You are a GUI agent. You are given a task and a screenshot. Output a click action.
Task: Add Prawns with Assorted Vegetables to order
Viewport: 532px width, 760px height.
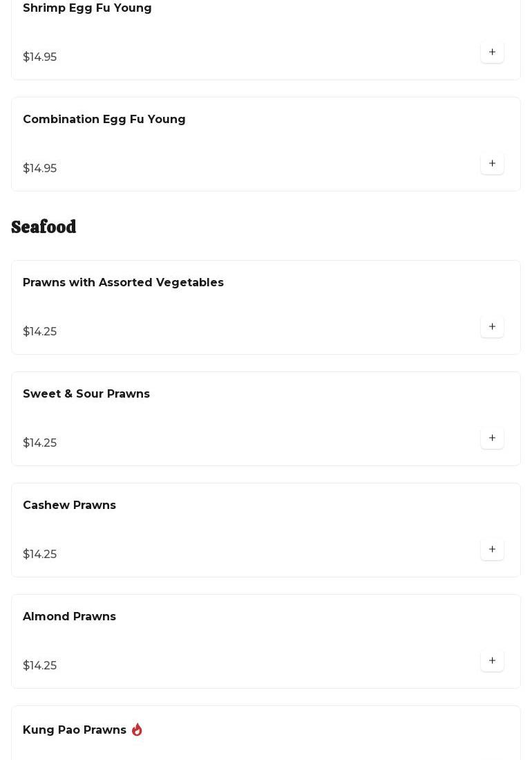(492, 327)
